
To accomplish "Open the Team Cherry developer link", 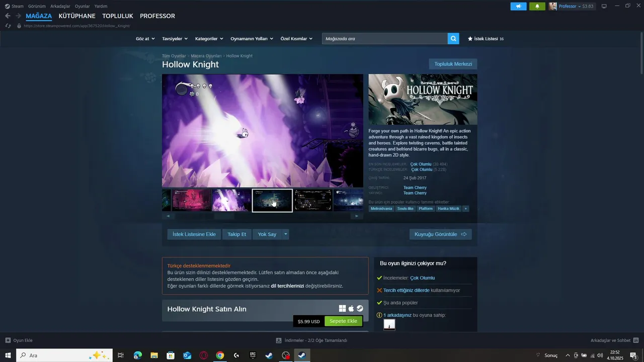I will pos(415,188).
